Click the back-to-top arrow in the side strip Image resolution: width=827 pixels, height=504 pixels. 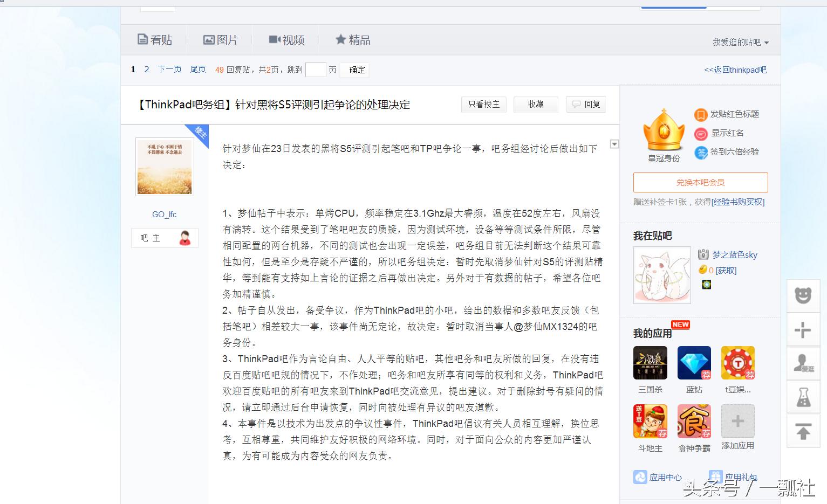pyautogui.click(x=803, y=431)
